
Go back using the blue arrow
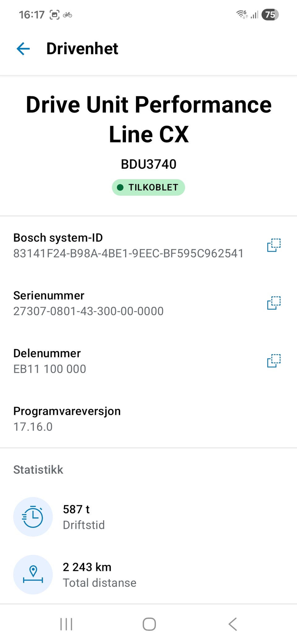(23, 49)
